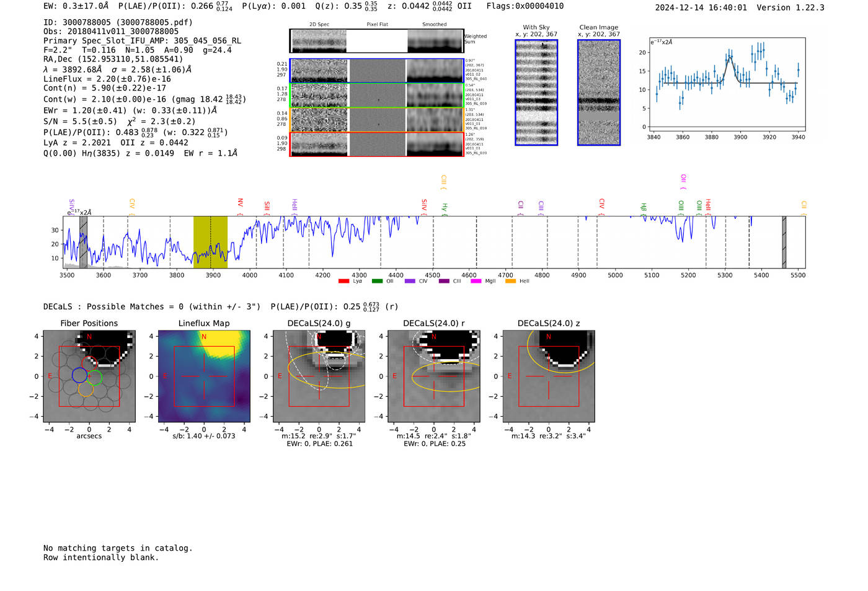
Task: Open the DECaLS(24.0) g image
Action: click(x=319, y=376)
